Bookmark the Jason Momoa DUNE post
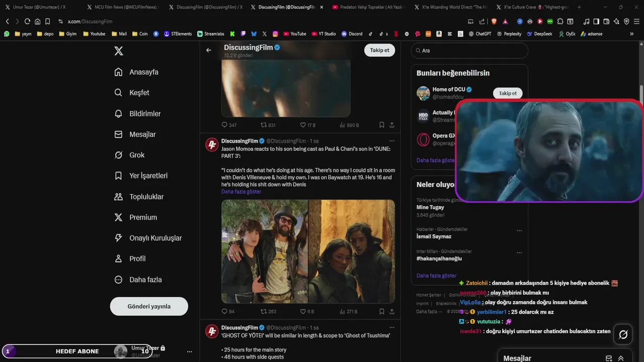644x362 pixels. [382, 311]
